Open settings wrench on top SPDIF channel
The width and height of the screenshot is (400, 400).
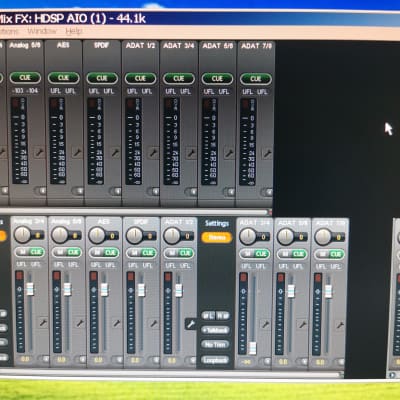[115, 153]
